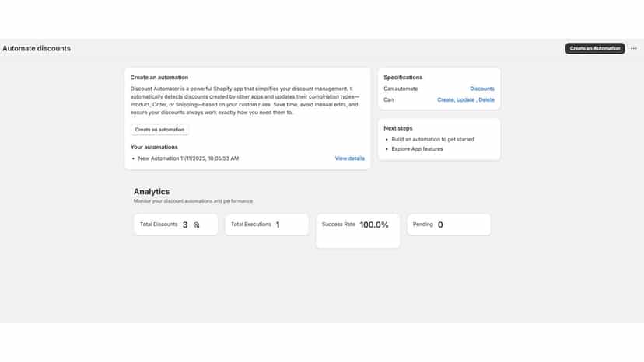Select the Total Discounts analytics card
This screenshot has height=362, width=644.
(176, 225)
